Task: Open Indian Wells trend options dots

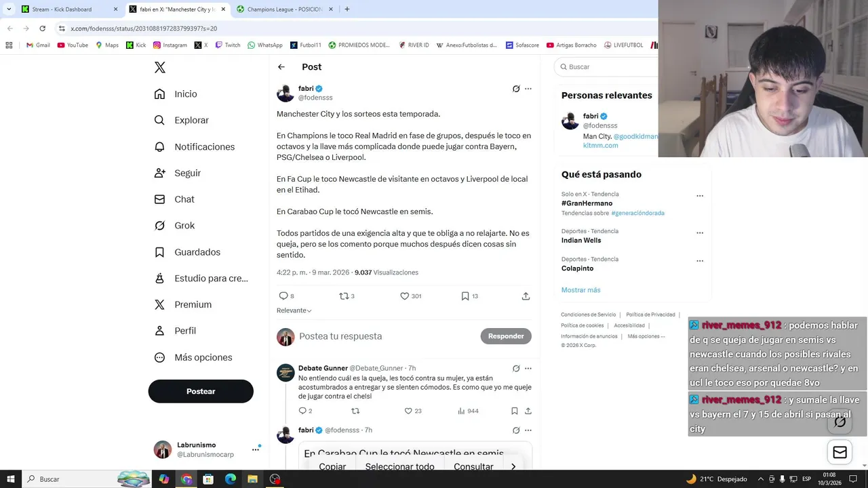Action: coord(700,232)
